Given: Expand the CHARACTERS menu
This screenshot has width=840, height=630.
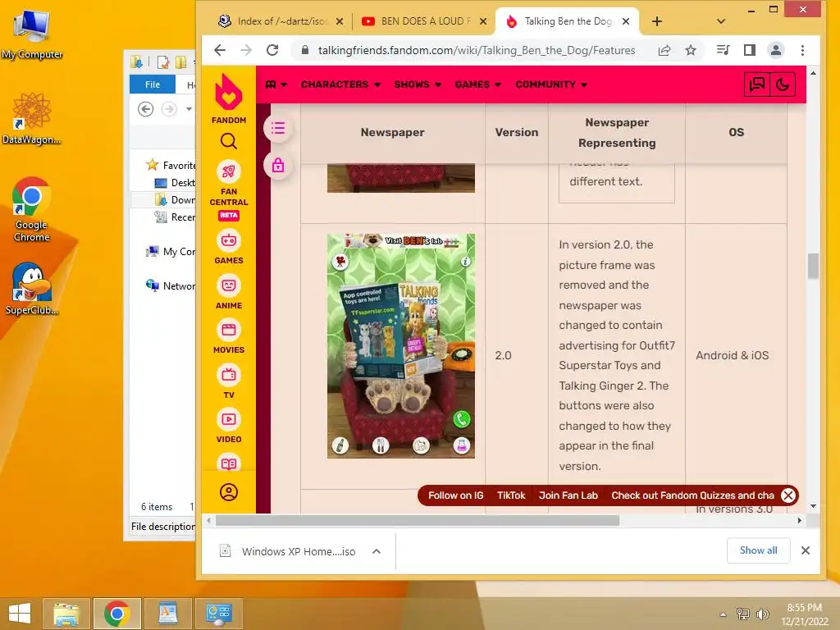Looking at the screenshot, I should click(x=340, y=84).
